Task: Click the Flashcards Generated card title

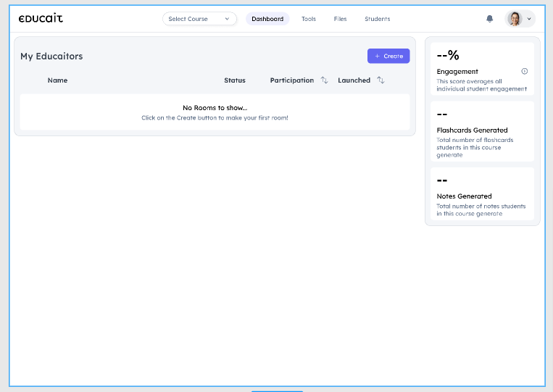Action: point(472,130)
